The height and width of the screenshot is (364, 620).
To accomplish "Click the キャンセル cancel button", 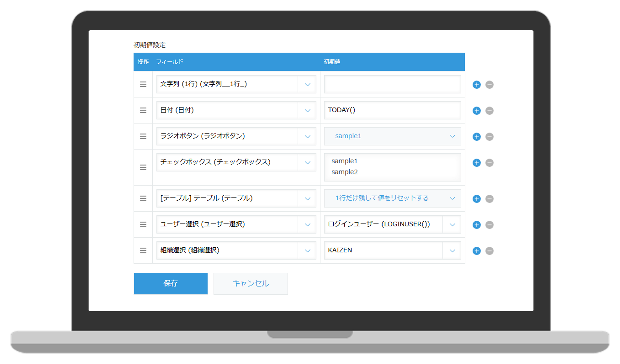I will pyautogui.click(x=250, y=283).
